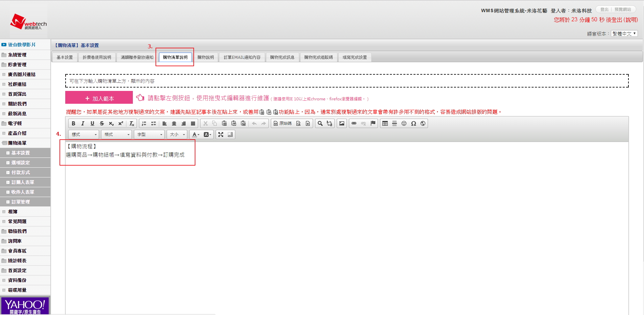Insert a table into the editor

pos(385,124)
